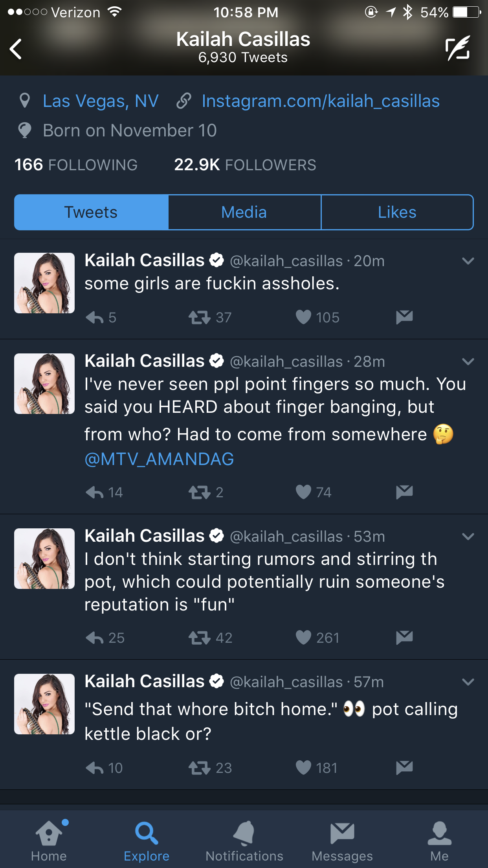Screen dimensions: 488x868
Task: Expand the chevron menu on the 57m tweet
Action: point(468,682)
